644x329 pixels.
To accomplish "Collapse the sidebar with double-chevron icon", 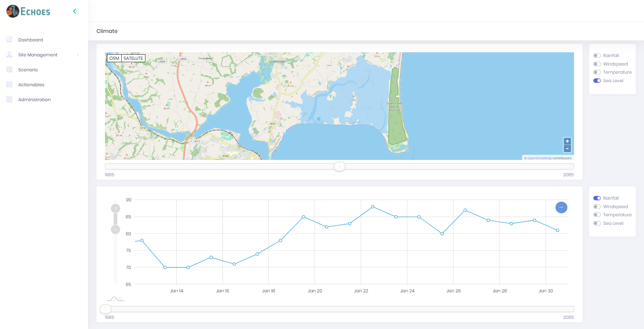I will pos(76,11).
